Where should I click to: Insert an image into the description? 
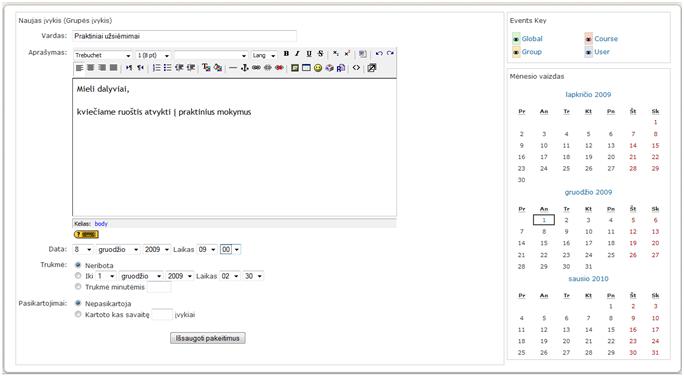point(295,68)
